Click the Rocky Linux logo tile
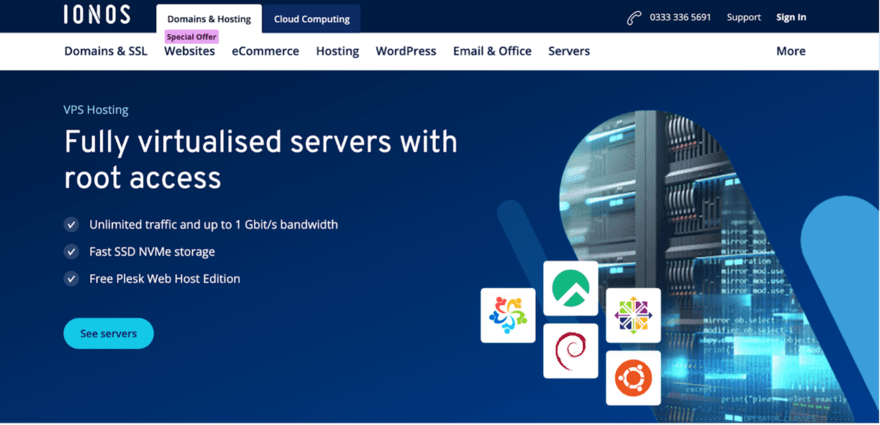The height and width of the screenshot is (425, 880). [x=570, y=288]
